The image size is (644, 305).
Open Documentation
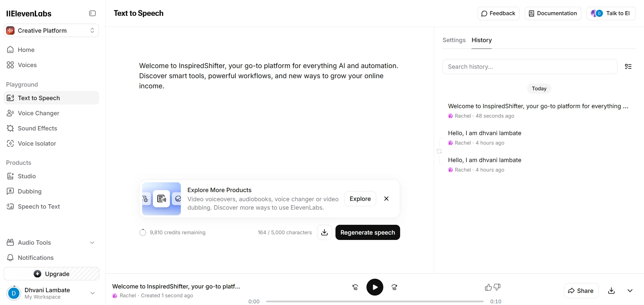pyautogui.click(x=553, y=13)
